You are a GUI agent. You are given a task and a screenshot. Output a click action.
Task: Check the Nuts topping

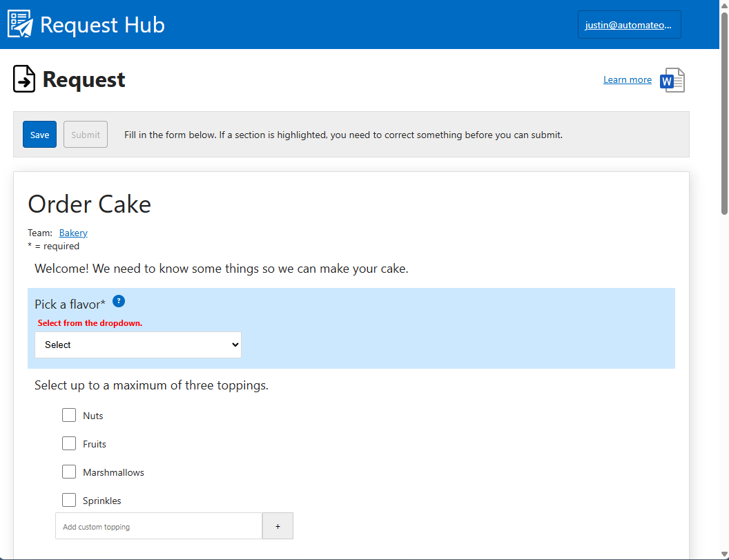pos(69,415)
